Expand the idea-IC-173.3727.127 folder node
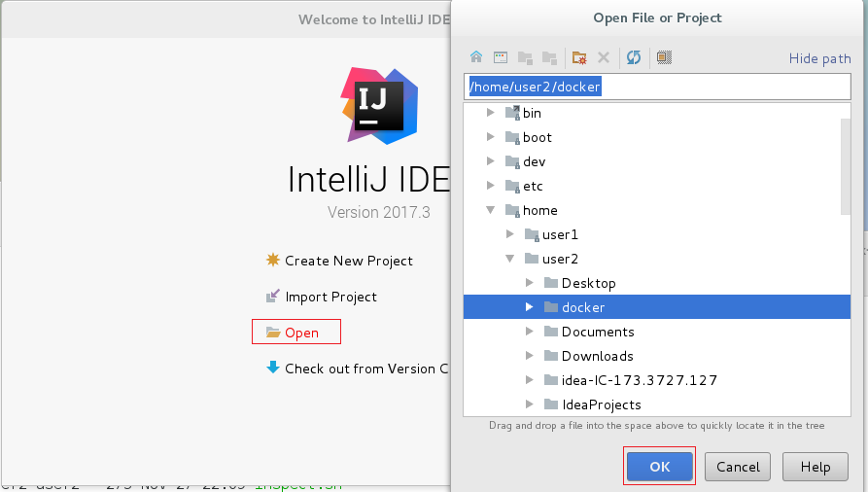Image resolution: width=868 pixels, height=492 pixels. click(529, 380)
